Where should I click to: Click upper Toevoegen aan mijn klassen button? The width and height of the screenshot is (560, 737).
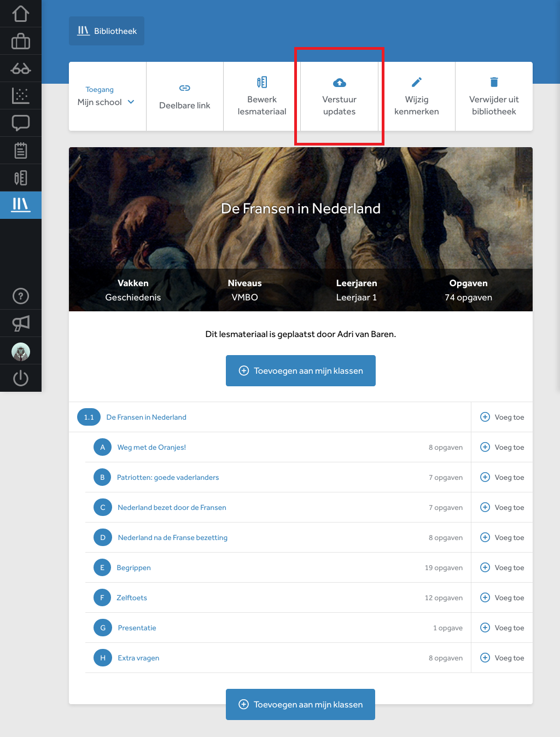click(x=301, y=371)
